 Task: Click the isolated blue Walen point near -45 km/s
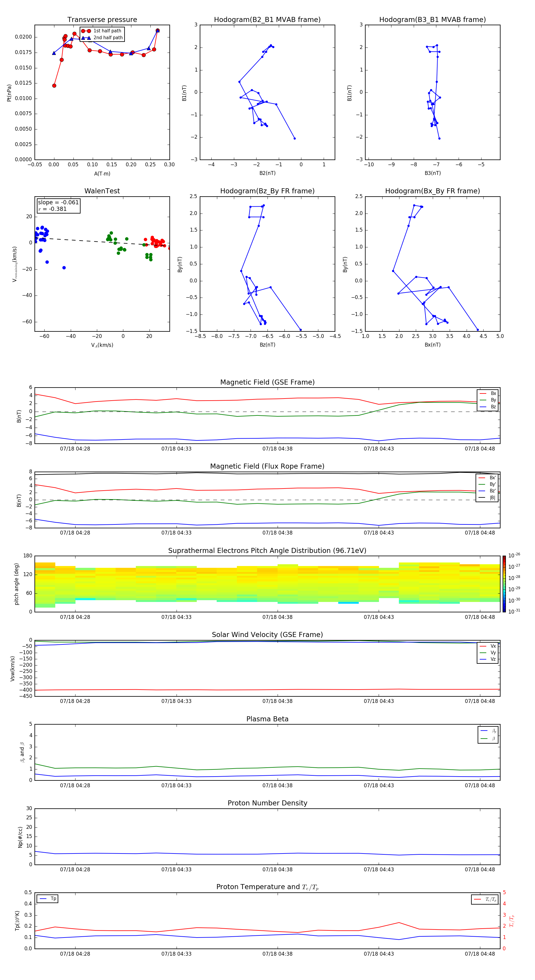(64, 268)
